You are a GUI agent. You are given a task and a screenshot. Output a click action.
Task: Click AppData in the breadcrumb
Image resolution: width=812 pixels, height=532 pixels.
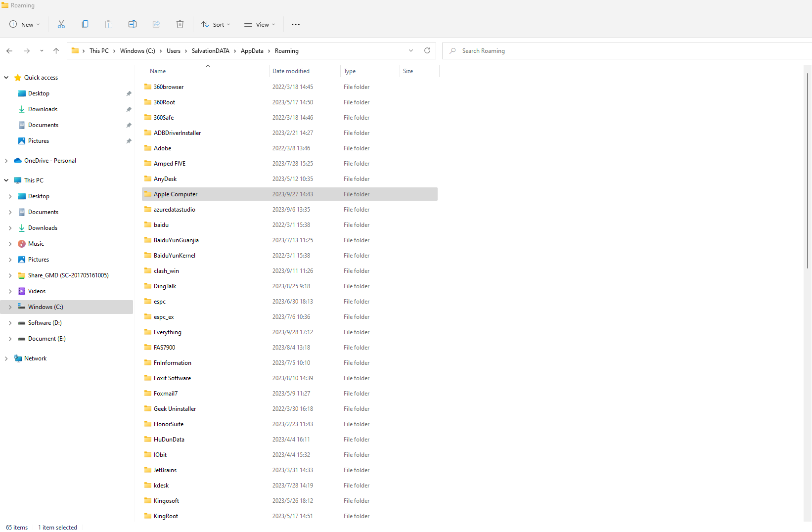point(252,51)
